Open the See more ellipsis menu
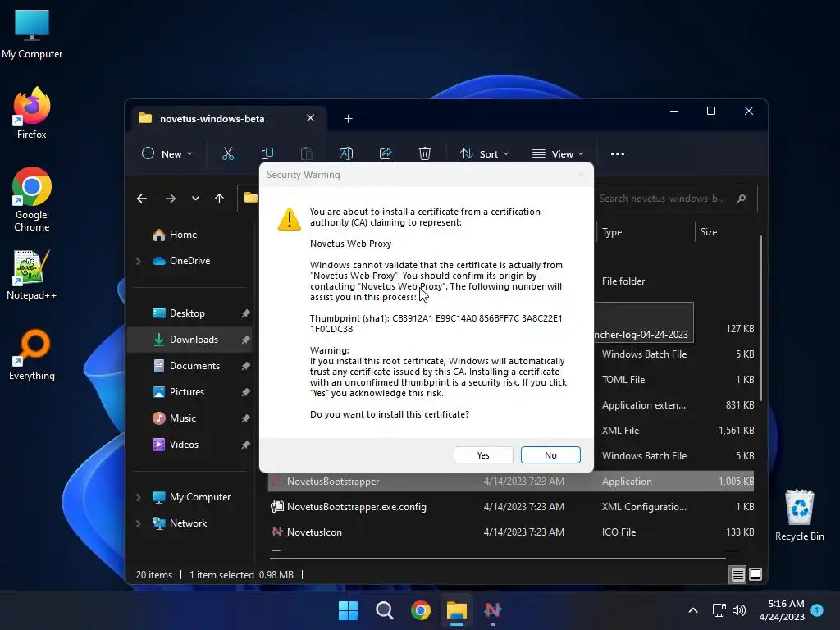This screenshot has width=840, height=630. tap(618, 153)
